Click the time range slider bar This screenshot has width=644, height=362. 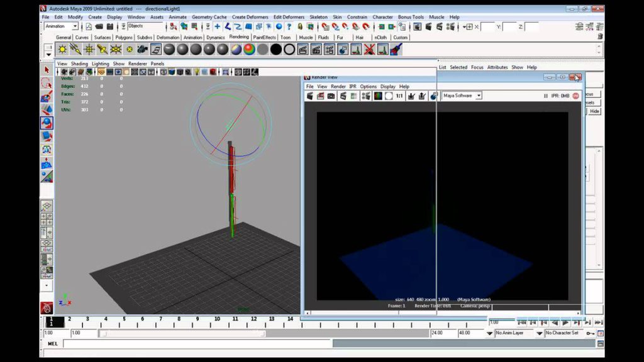click(x=182, y=334)
